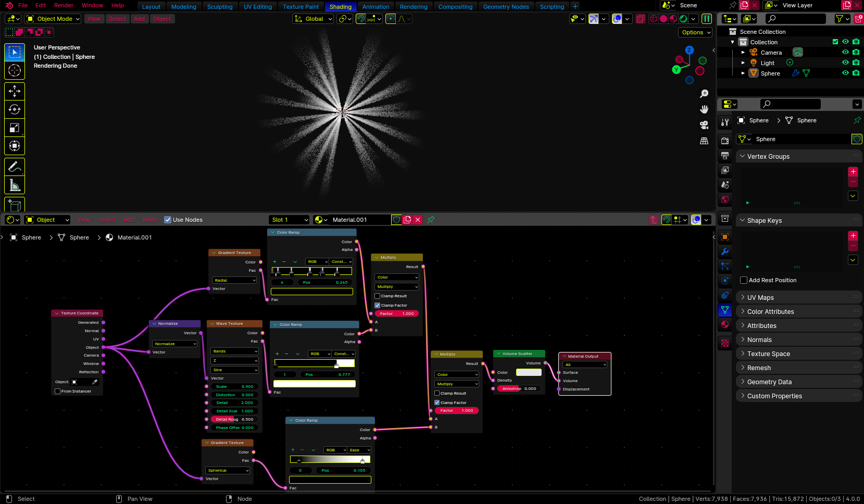Toggle Collection exclude checkbox in outliner

click(835, 42)
